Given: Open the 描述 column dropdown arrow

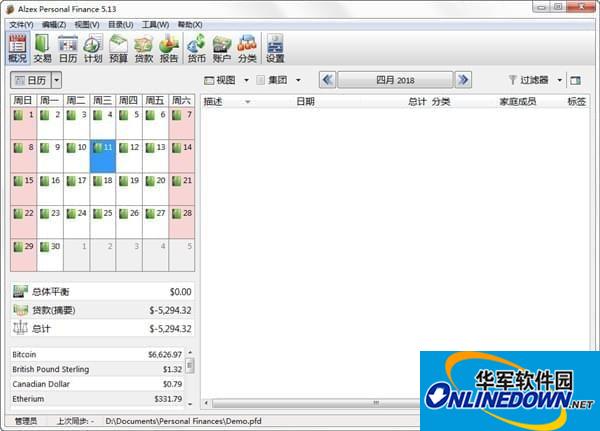Looking at the screenshot, I should [x=248, y=102].
